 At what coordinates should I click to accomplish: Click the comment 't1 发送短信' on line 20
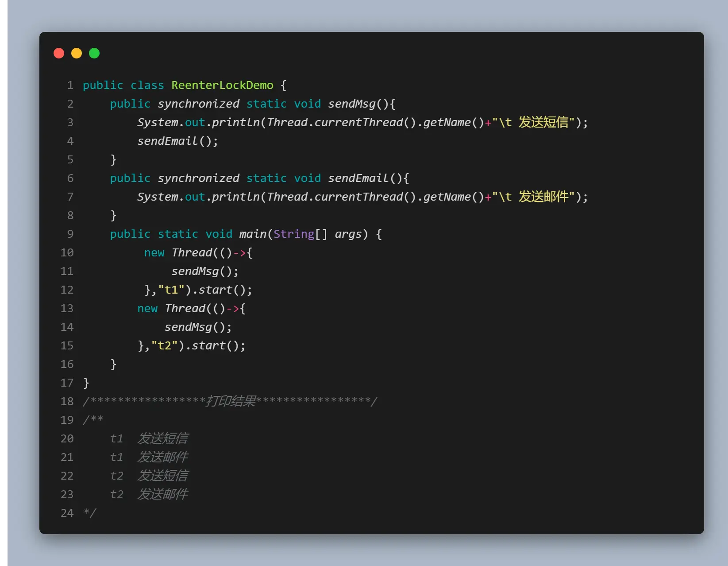click(x=149, y=438)
